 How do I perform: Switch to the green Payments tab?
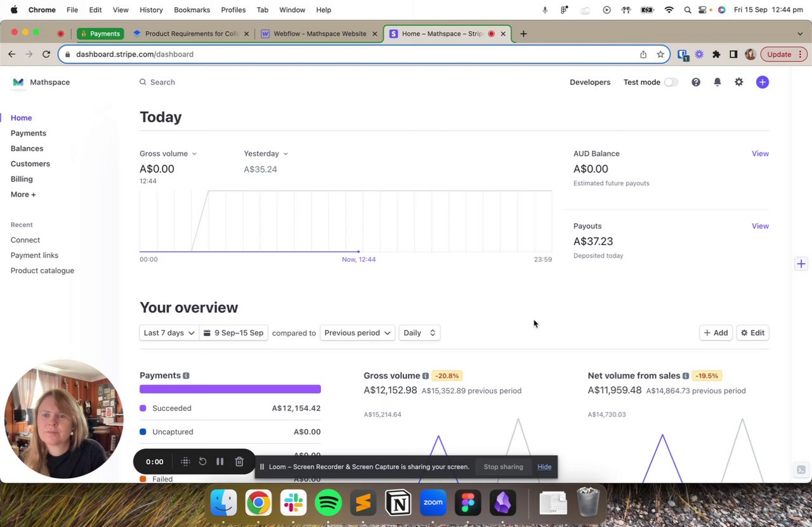pos(100,34)
